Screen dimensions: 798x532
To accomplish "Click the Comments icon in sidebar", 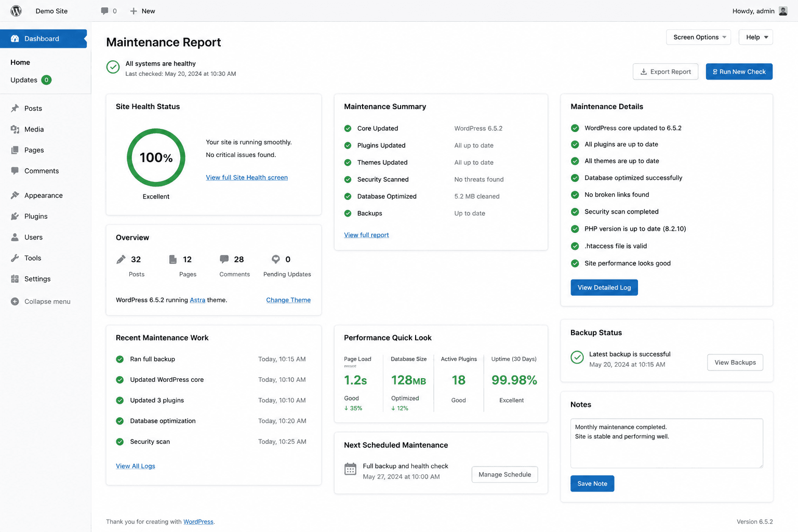I will (x=15, y=170).
